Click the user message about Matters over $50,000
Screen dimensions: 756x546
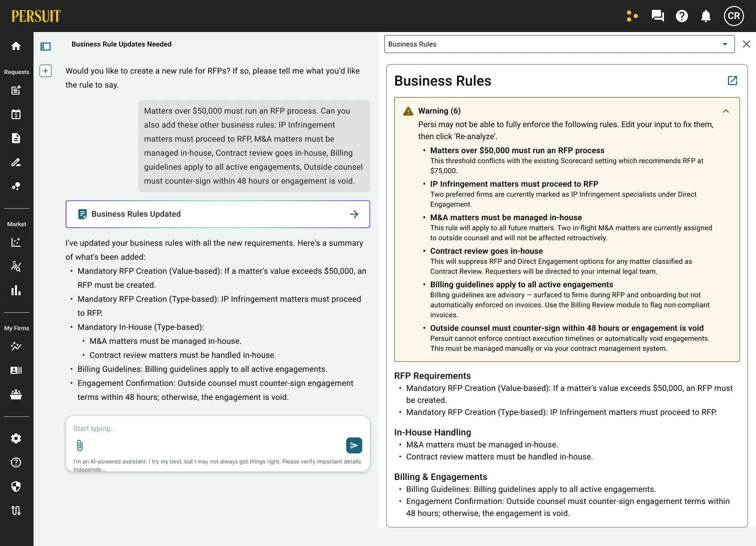pyautogui.click(x=254, y=146)
